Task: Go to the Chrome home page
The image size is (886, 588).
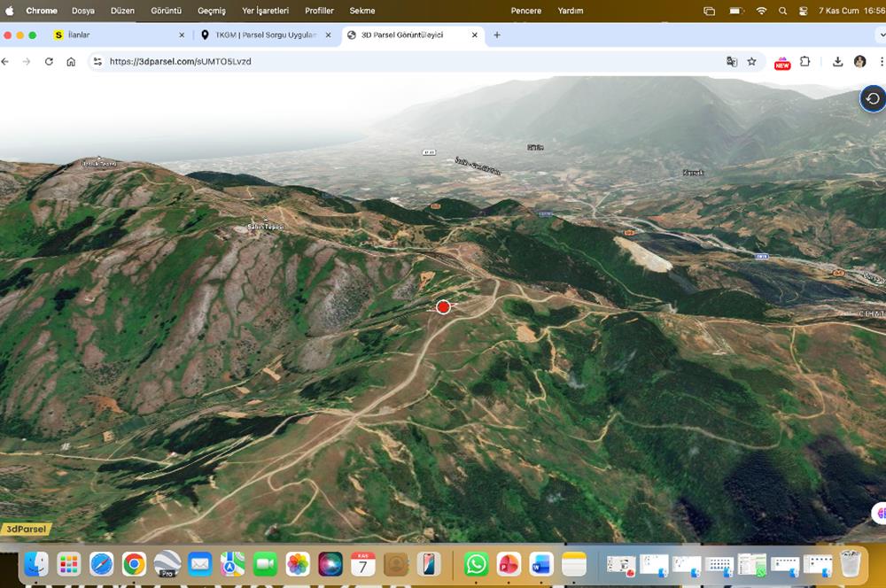Action: (71, 62)
